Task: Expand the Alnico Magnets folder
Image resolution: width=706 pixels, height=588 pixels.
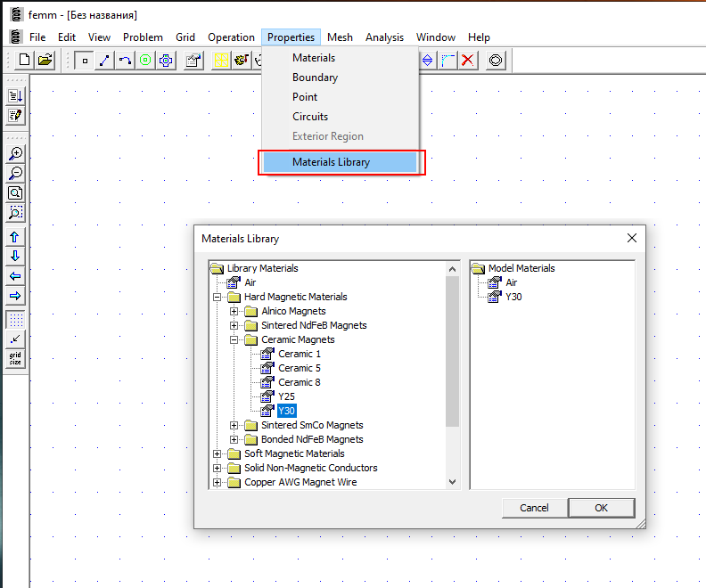Action: 234,311
